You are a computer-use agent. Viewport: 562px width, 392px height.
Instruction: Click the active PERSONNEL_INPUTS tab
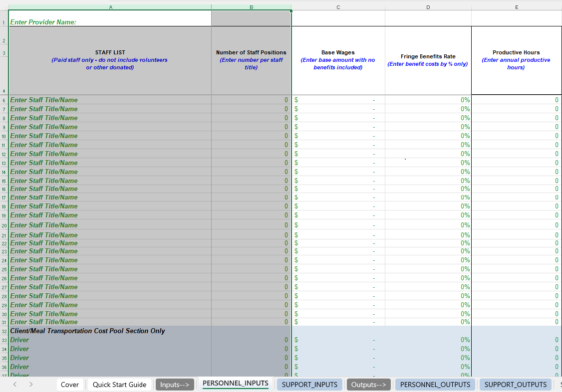click(236, 384)
